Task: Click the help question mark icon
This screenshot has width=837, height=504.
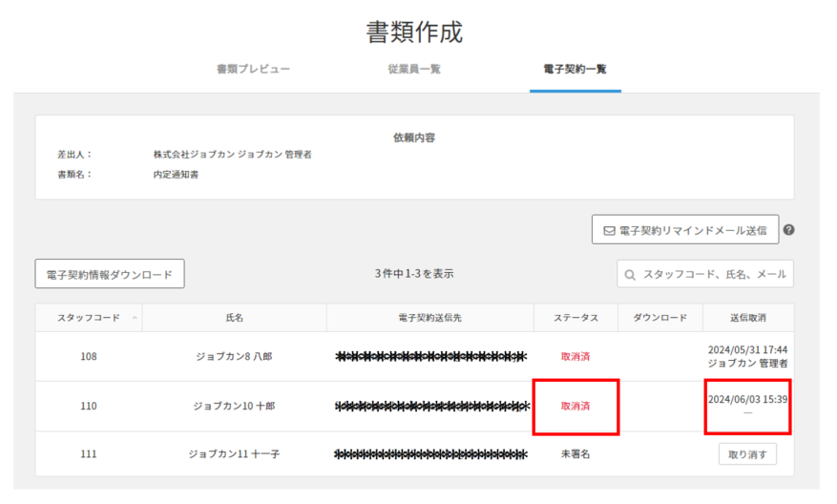Action: pyautogui.click(x=789, y=230)
